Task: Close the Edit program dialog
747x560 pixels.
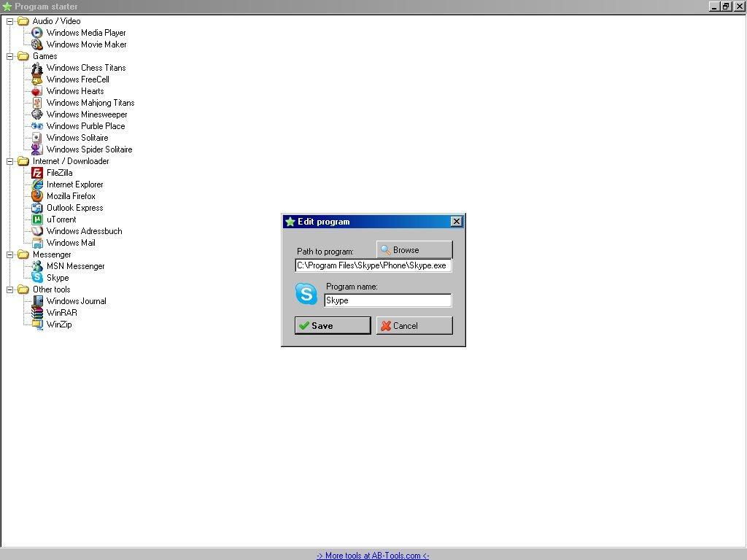Action: pyautogui.click(x=457, y=222)
